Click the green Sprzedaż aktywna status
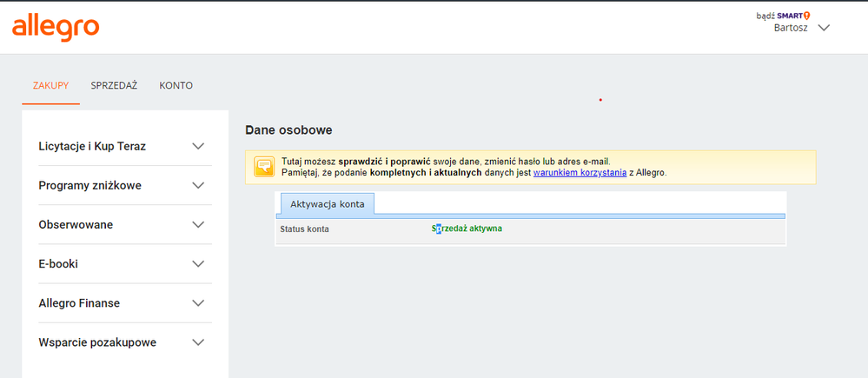The width and height of the screenshot is (868, 378). pyautogui.click(x=467, y=229)
